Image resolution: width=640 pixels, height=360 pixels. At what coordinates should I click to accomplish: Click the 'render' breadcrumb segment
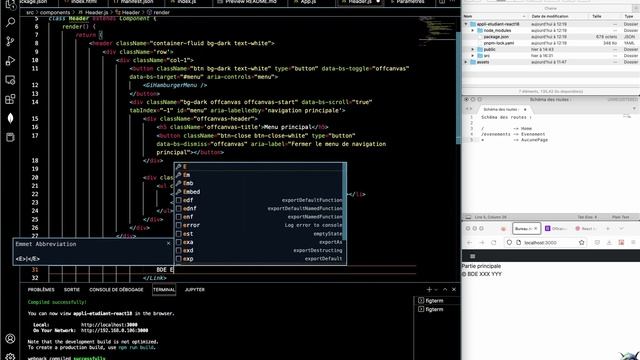(x=161, y=12)
